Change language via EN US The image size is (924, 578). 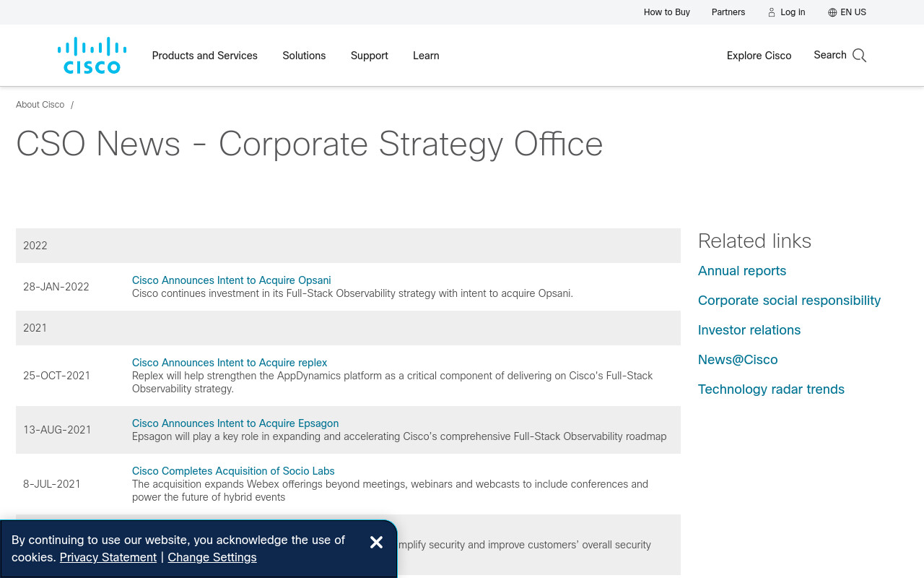click(853, 12)
